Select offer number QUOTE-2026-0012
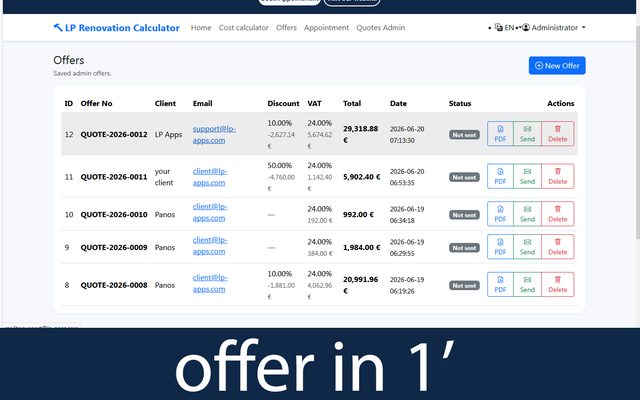 (x=114, y=134)
